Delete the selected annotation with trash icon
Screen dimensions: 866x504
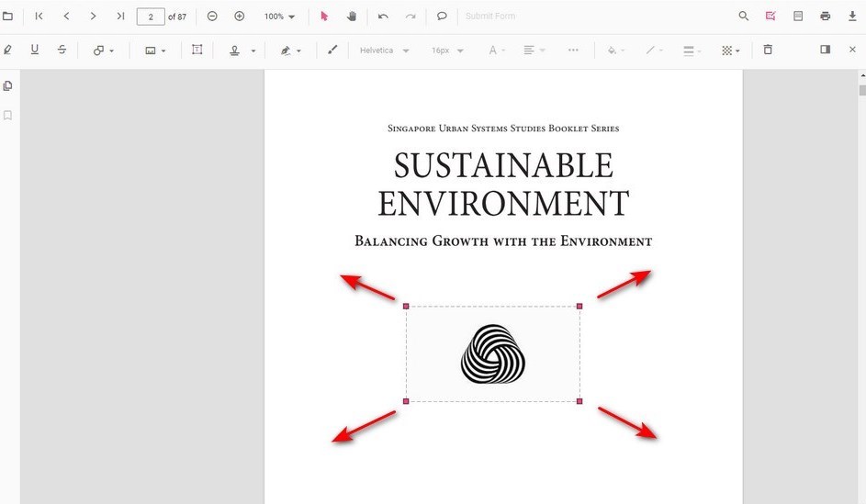click(768, 50)
